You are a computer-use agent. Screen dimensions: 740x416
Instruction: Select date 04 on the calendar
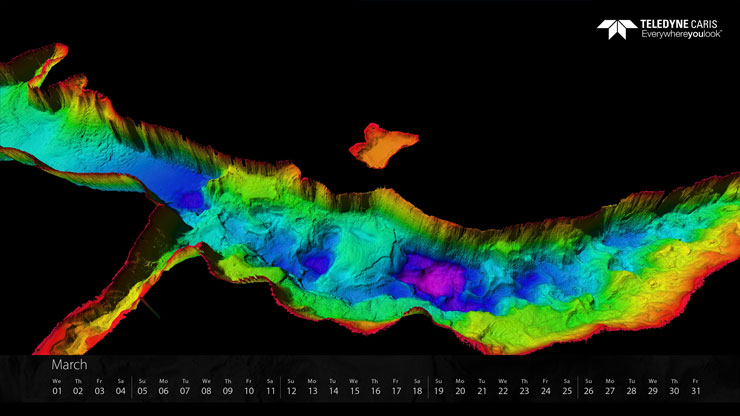[x=120, y=391]
